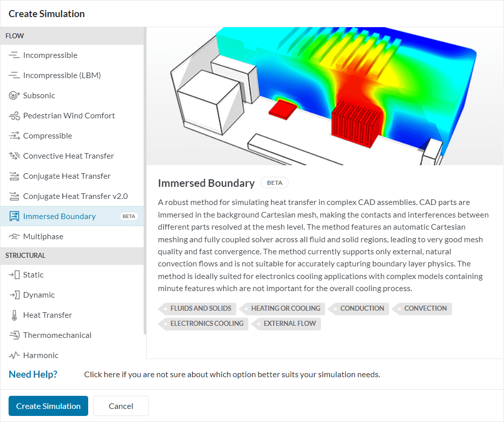The width and height of the screenshot is (504, 422).
Task: Click the Incompressible flow icon
Action: tap(14, 55)
